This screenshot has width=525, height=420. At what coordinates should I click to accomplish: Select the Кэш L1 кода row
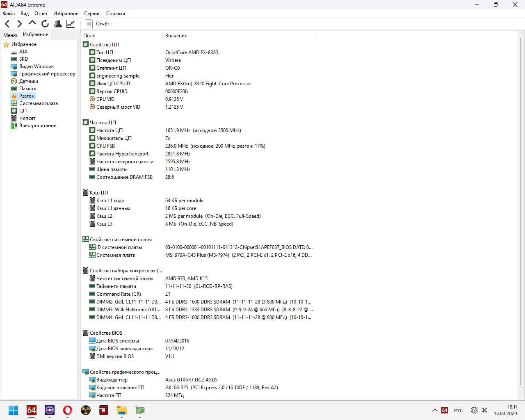point(198,201)
